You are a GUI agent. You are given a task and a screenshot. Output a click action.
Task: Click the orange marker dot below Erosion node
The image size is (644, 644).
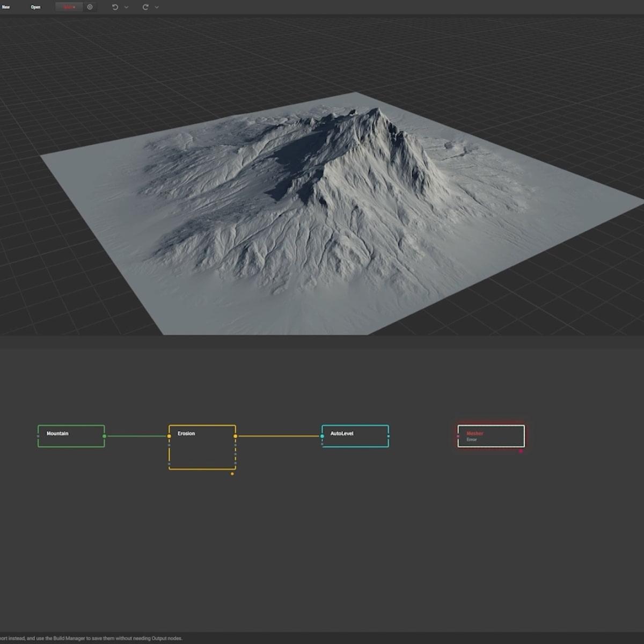232,474
